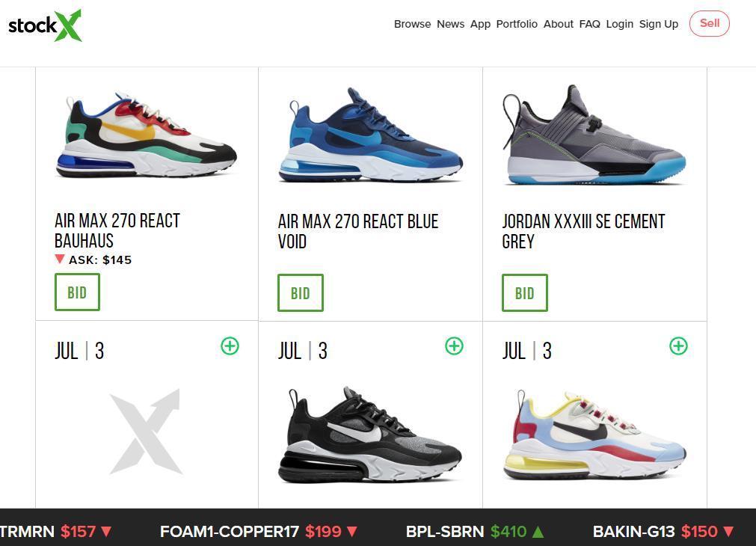
Task: Click the Sign Up link
Action: pyautogui.click(x=659, y=24)
